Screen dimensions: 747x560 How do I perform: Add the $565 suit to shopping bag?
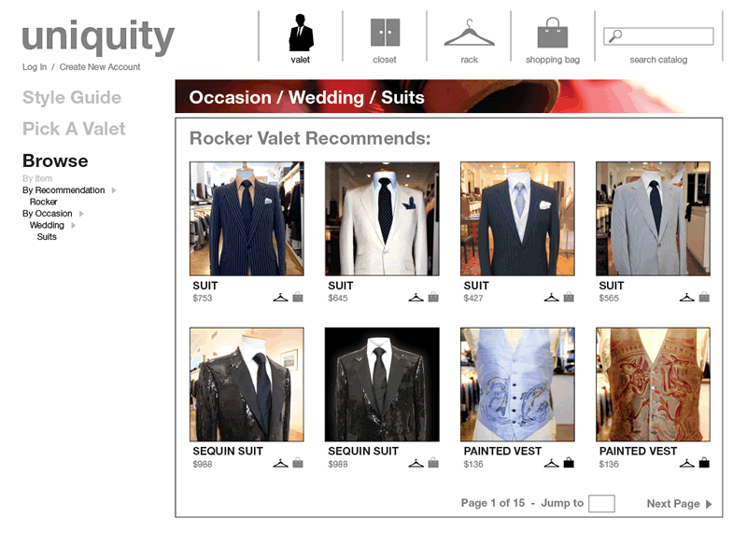704,297
